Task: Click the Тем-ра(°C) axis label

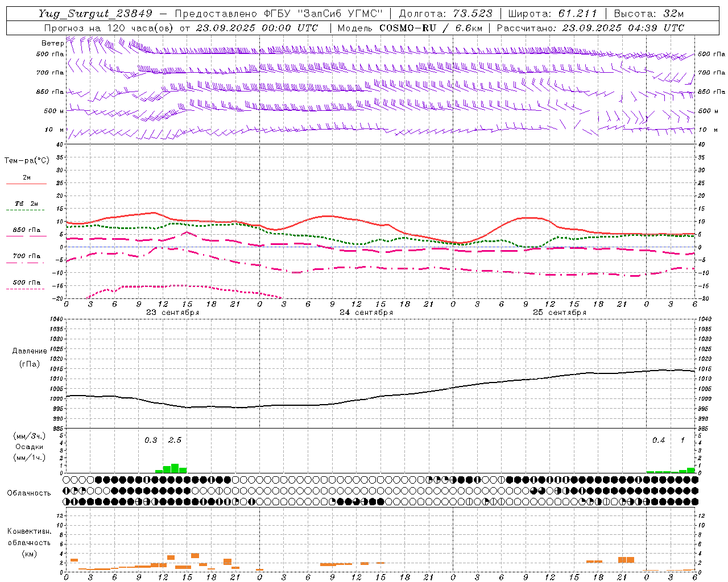Action: coord(27,161)
